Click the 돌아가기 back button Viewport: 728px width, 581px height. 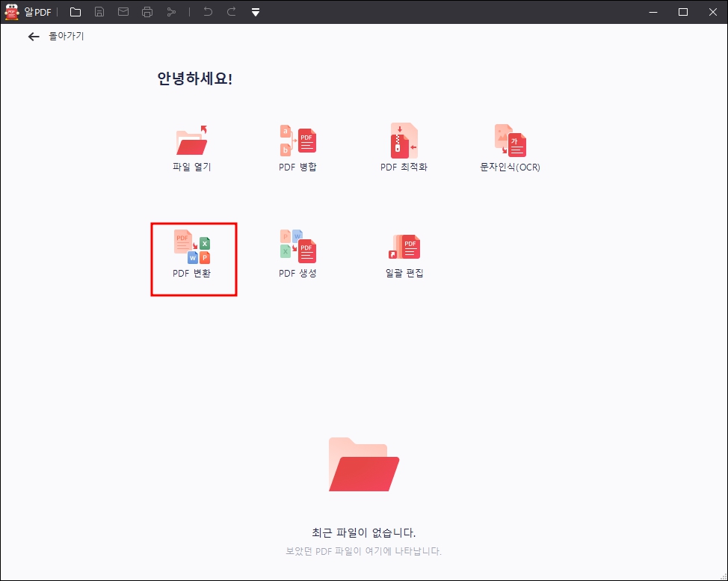[66, 36]
